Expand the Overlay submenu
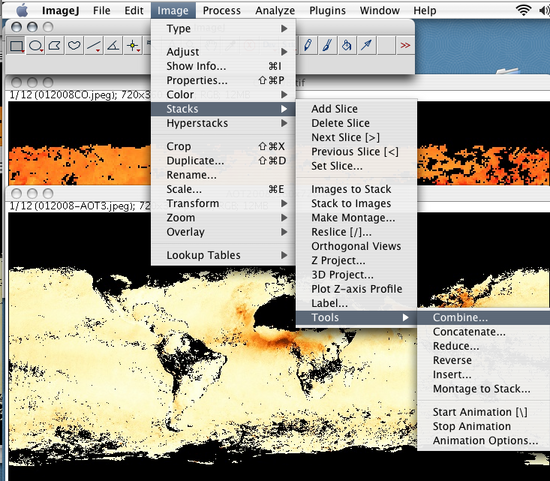The height and width of the screenshot is (481, 550). [x=223, y=232]
